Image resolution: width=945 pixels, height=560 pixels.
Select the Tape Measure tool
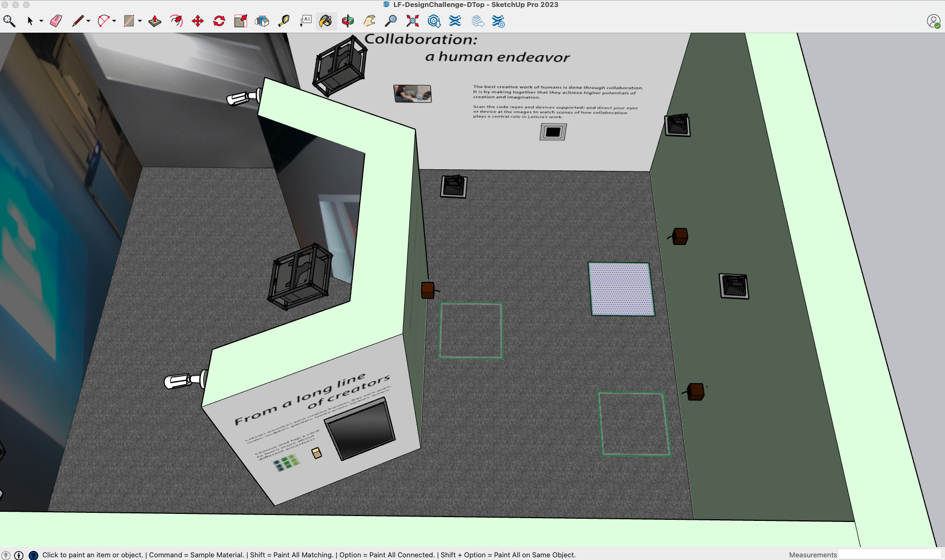tap(284, 21)
